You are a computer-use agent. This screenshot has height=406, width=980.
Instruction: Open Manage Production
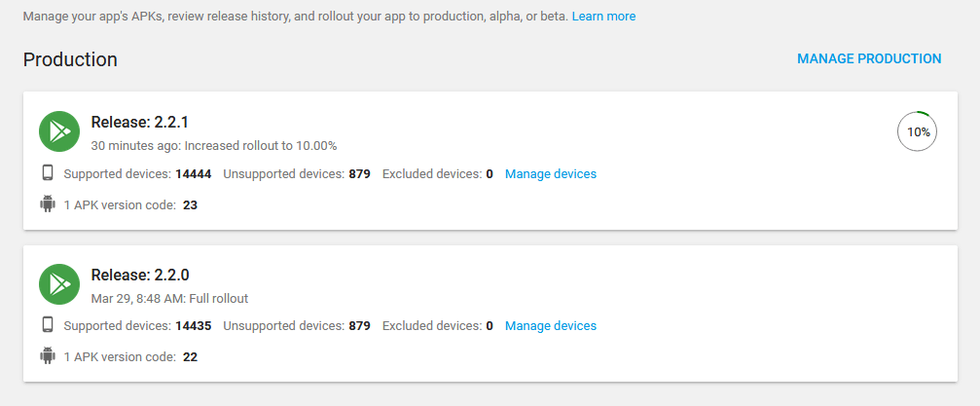point(869,58)
